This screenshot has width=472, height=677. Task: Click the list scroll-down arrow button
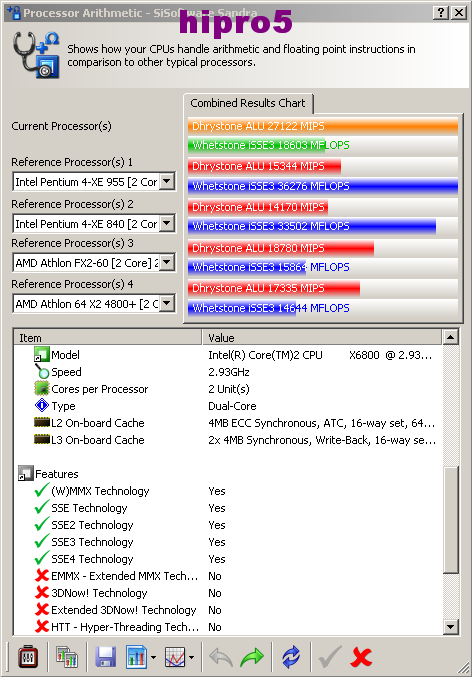click(451, 626)
